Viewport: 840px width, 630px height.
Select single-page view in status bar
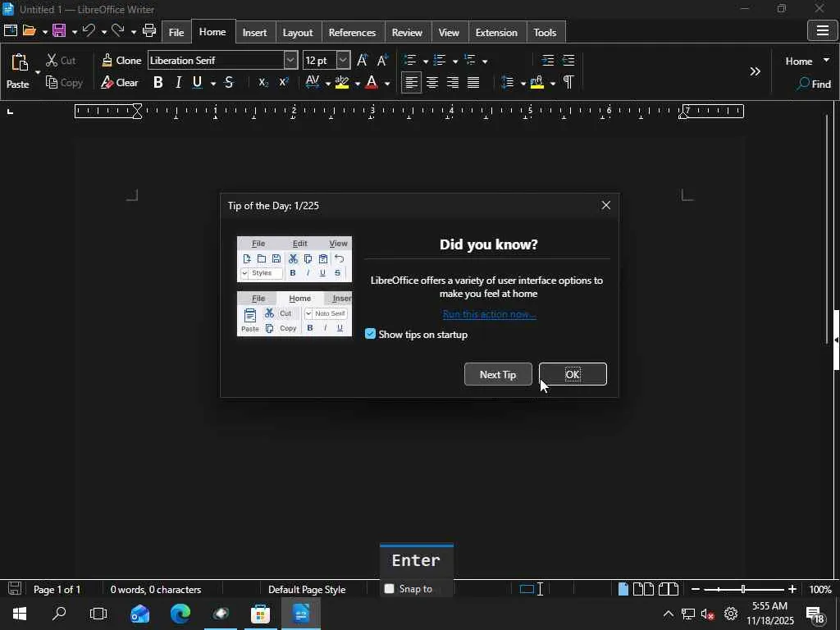623,589
